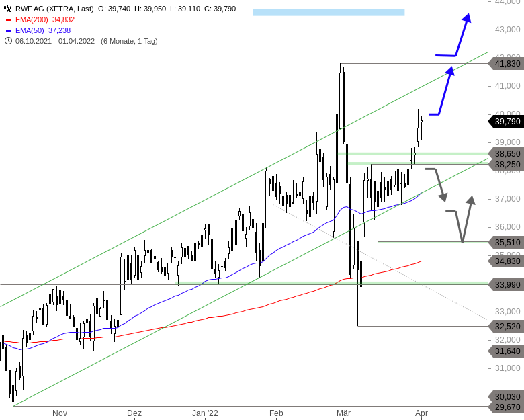Click the high value H: 39,950
The width and height of the screenshot is (524, 420).
tap(150, 9)
